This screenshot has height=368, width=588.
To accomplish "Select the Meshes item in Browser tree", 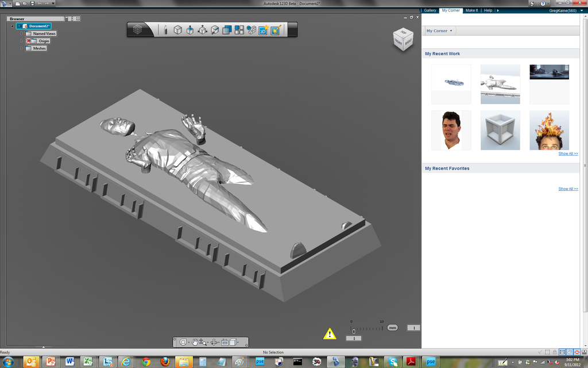I will click(36, 48).
